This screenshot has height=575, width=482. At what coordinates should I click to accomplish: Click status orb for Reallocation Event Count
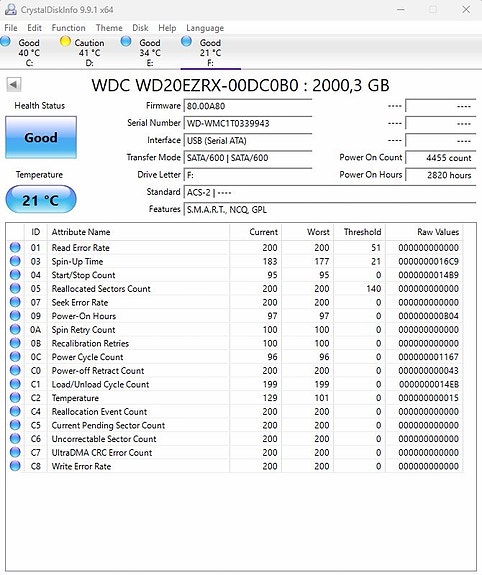coord(15,411)
